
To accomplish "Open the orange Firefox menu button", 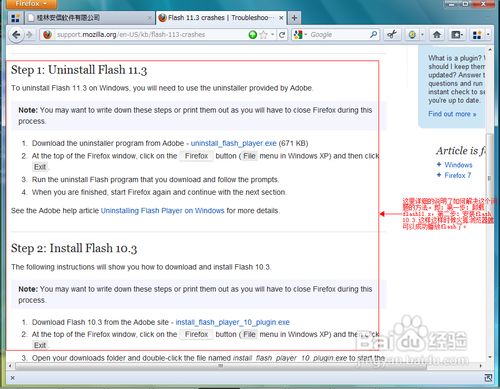I will 31,4.
